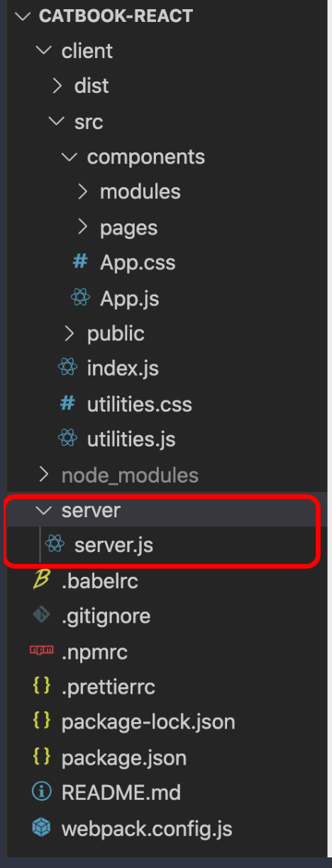Collapse the server folder chevron
The height and width of the screenshot is (868, 332).
[44, 510]
